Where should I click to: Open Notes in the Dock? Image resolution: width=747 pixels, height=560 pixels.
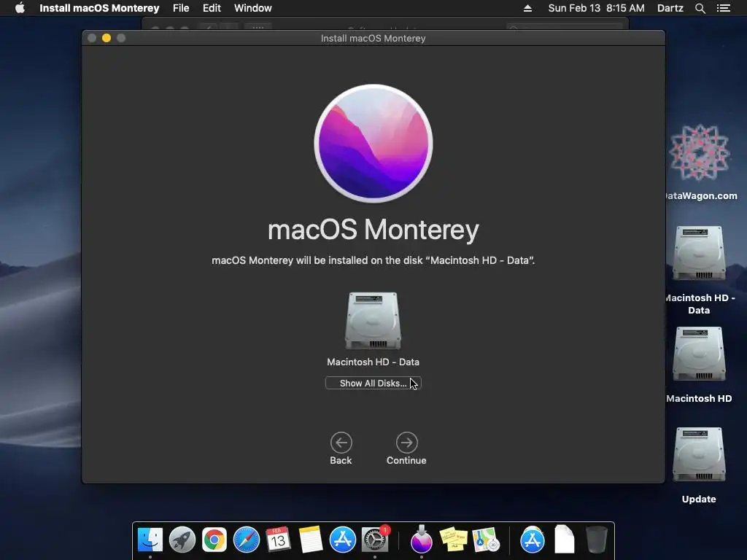(311, 540)
